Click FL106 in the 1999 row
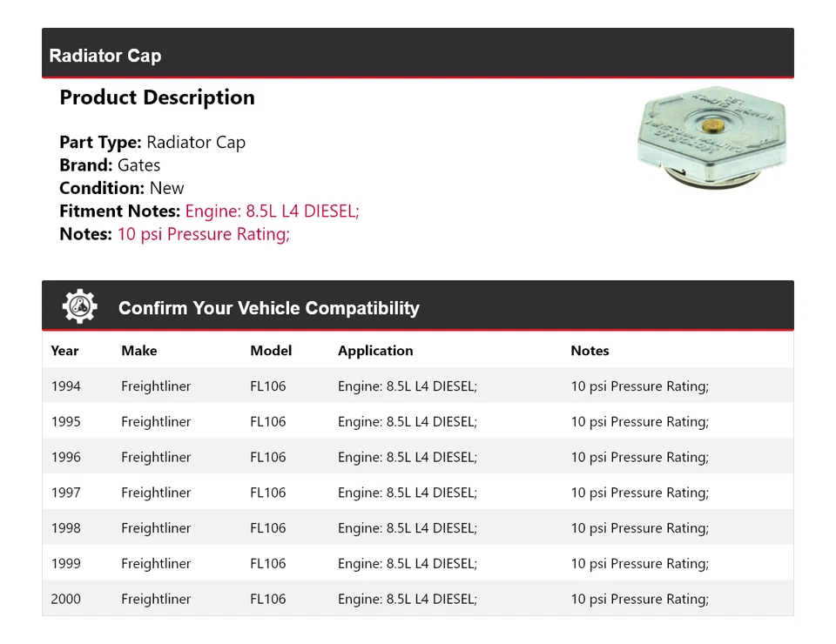This screenshot has height=644, width=836. [268, 564]
